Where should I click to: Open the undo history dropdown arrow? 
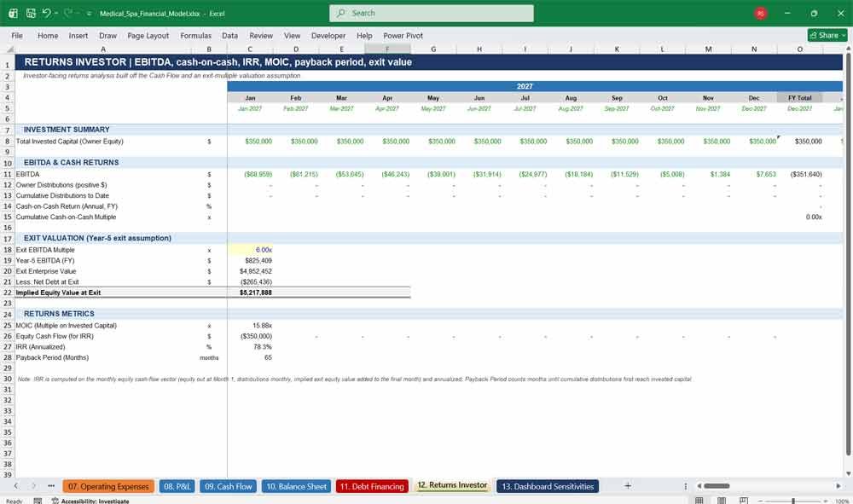56,13
